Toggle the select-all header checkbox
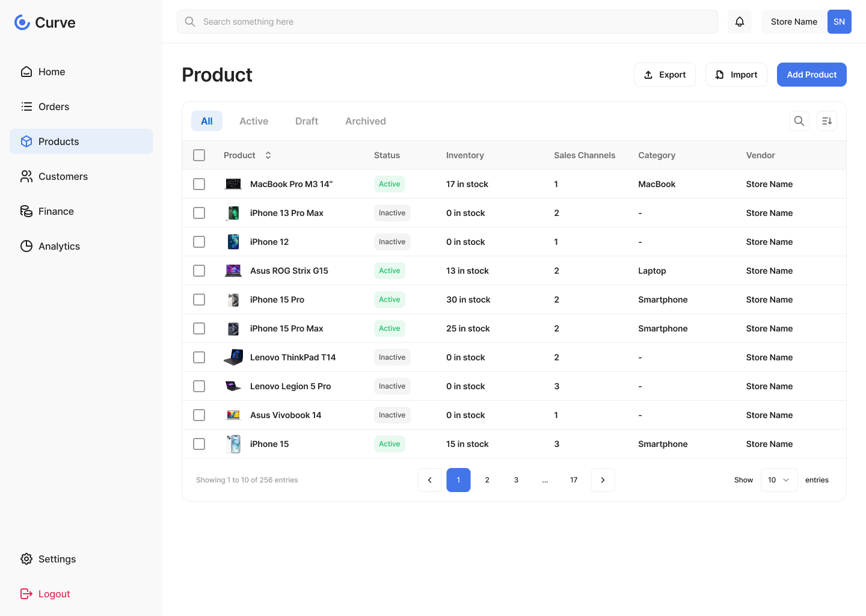Viewport: 866px width, 616px height. coord(199,155)
